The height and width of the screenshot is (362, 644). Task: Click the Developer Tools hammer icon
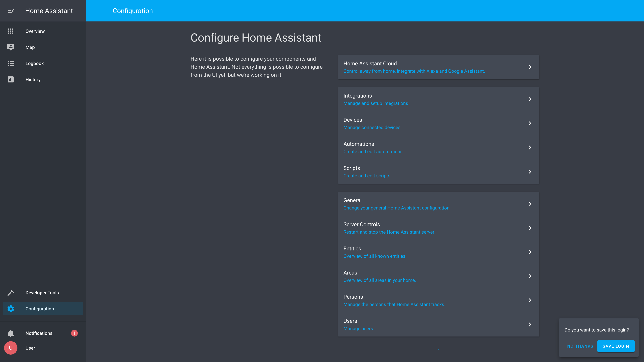pyautogui.click(x=11, y=293)
